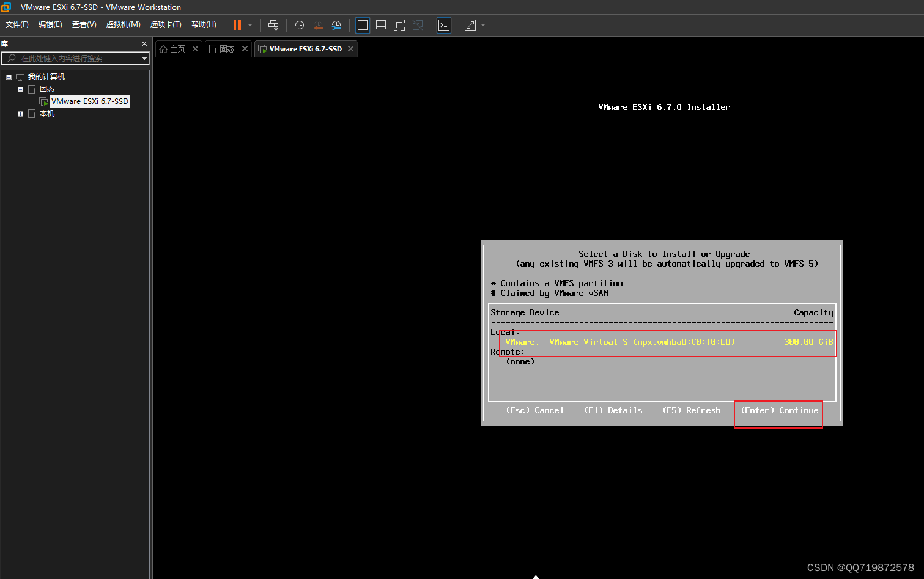Open the library search filter dropdown arrow
This screenshot has height=579, width=924.
[144, 58]
